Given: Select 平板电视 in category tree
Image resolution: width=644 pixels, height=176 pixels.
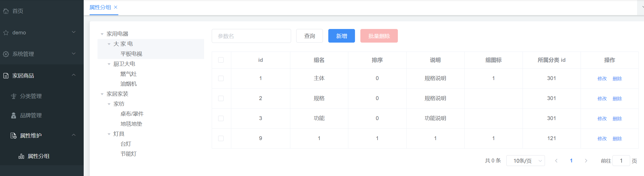Looking at the screenshot, I should 131,54.
